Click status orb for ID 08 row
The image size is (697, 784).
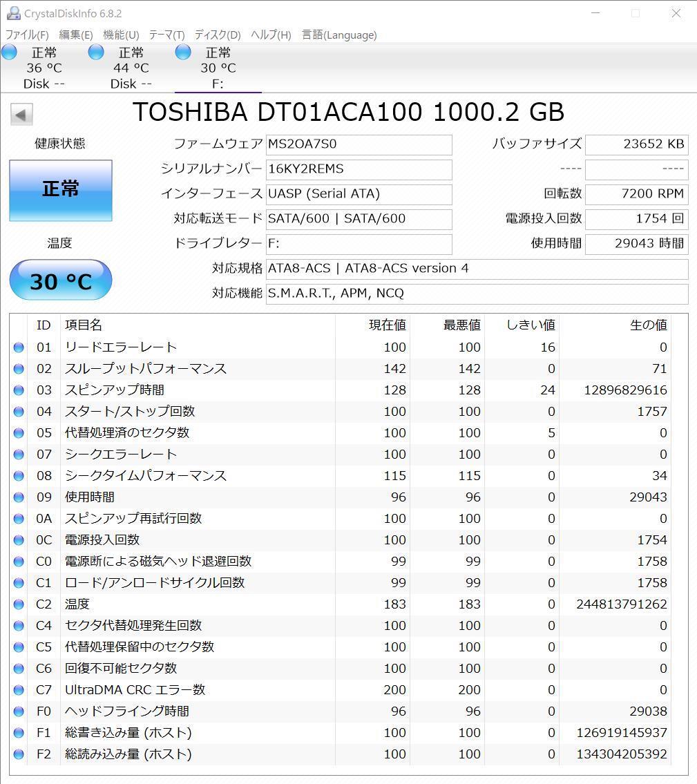tap(19, 476)
